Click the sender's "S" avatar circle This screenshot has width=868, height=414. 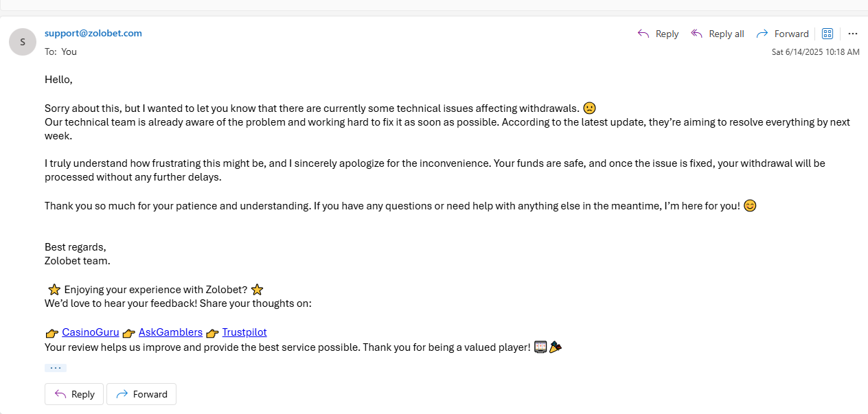23,42
